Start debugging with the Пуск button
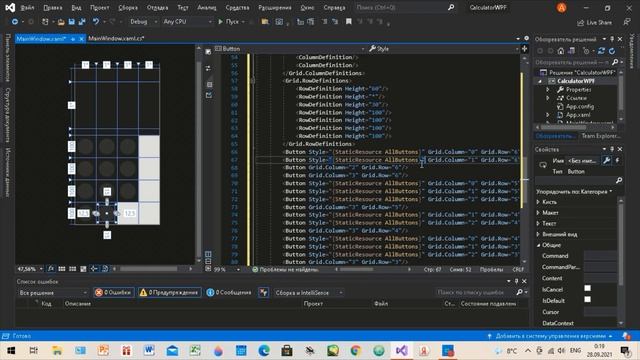This screenshot has width=640, height=360. pos(228,22)
